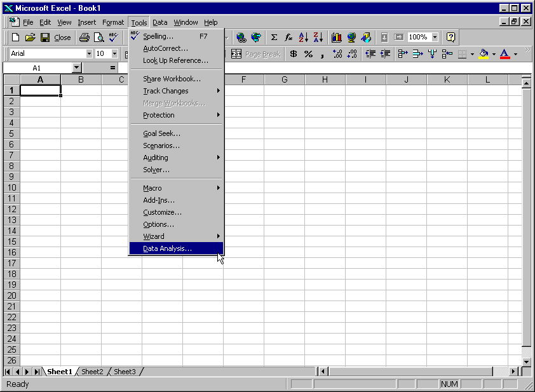Apply Comma Style icon
This screenshot has width=535, height=392.
[x=322, y=54]
